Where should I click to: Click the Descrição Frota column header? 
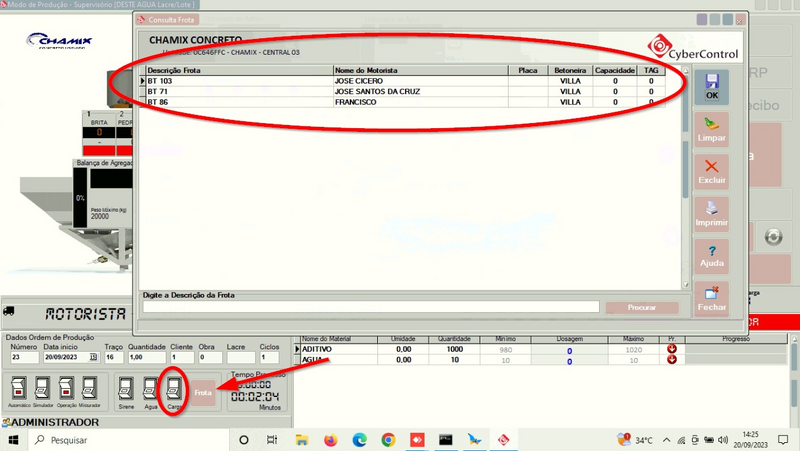tap(238, 71)
